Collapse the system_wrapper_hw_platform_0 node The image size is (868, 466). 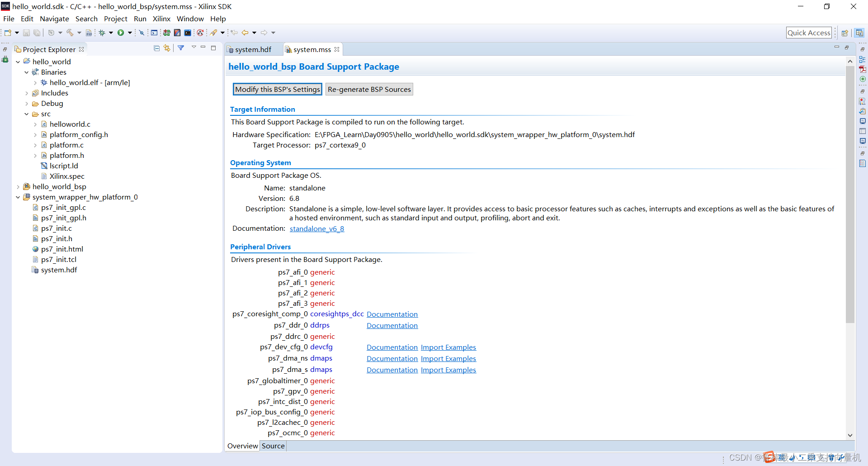coord(18,197)
